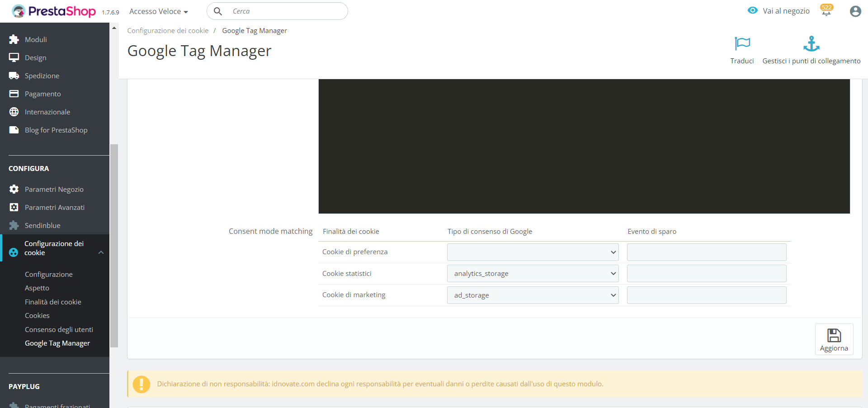Open the Parametri Negozio menu

55,189
